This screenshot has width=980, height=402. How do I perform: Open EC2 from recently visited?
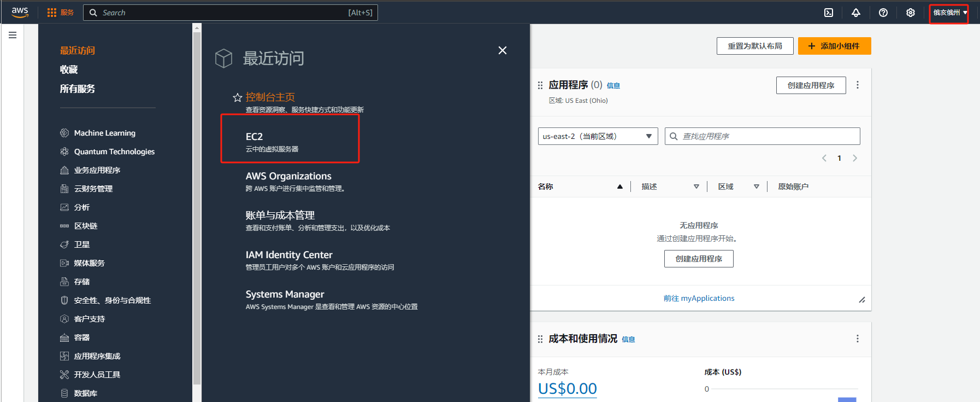[x=255, y=137]
